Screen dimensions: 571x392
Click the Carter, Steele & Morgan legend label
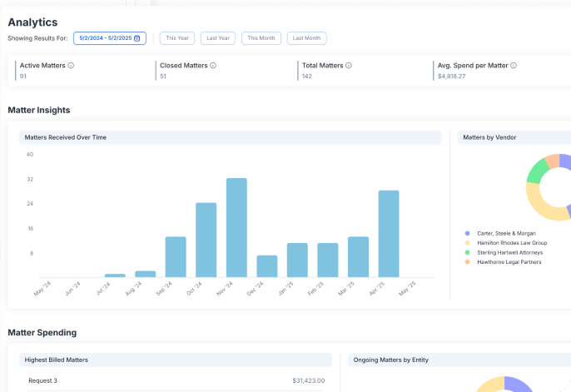coord(507,233)
